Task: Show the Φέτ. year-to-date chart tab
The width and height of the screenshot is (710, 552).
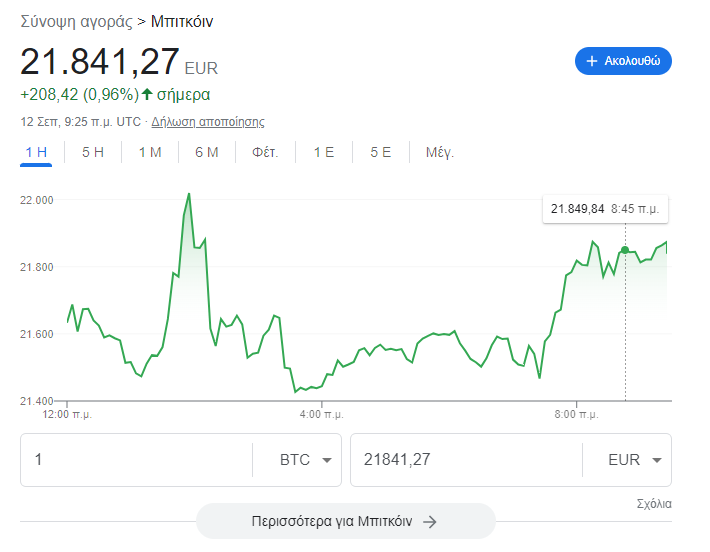Action: click(265, 152)
